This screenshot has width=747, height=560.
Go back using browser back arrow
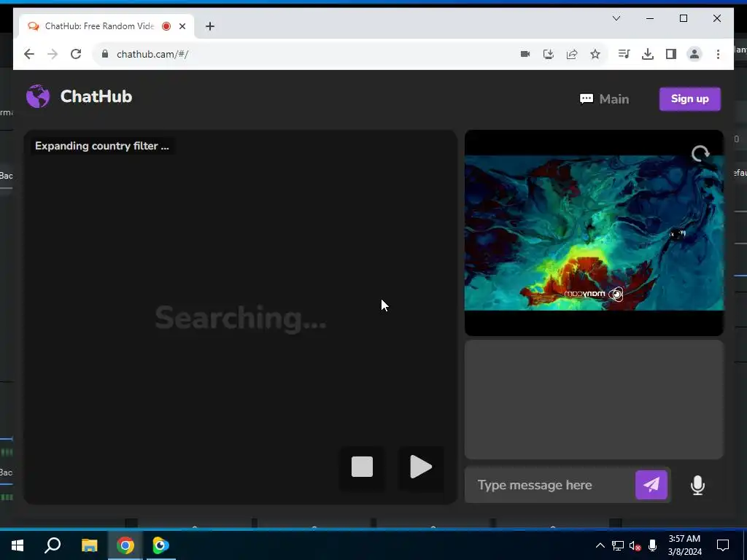click(x=29, y=54)
